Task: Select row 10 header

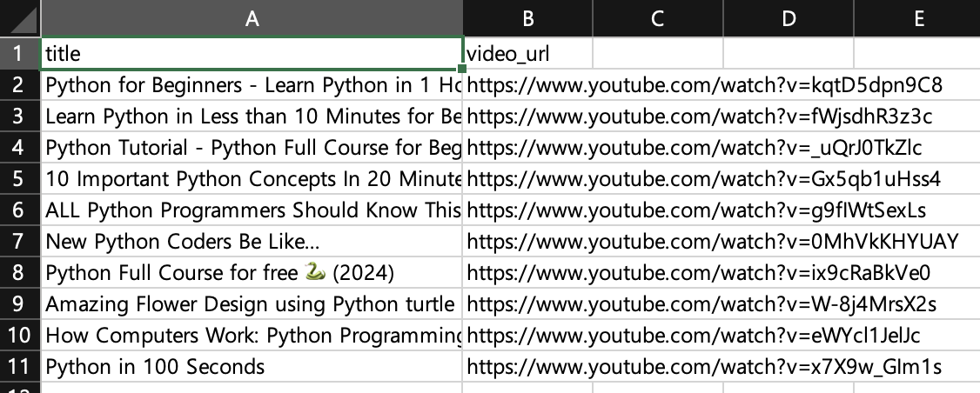Action: [20, 335]
